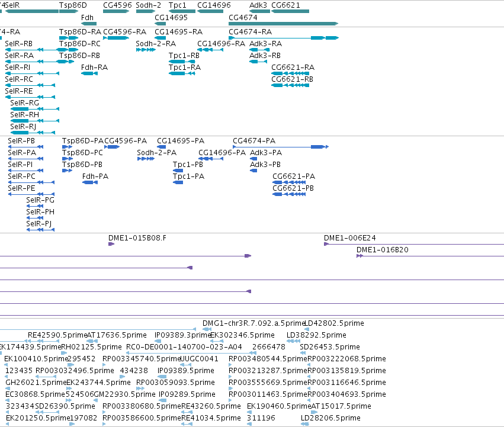Click the CG6621 gene label
Screen dimensions: 504x427
(285, 5)
